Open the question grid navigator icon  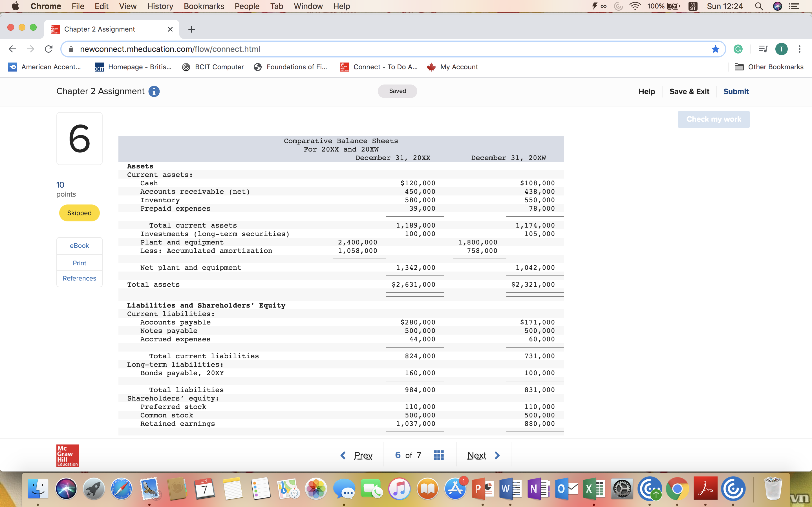click(438, 455)
